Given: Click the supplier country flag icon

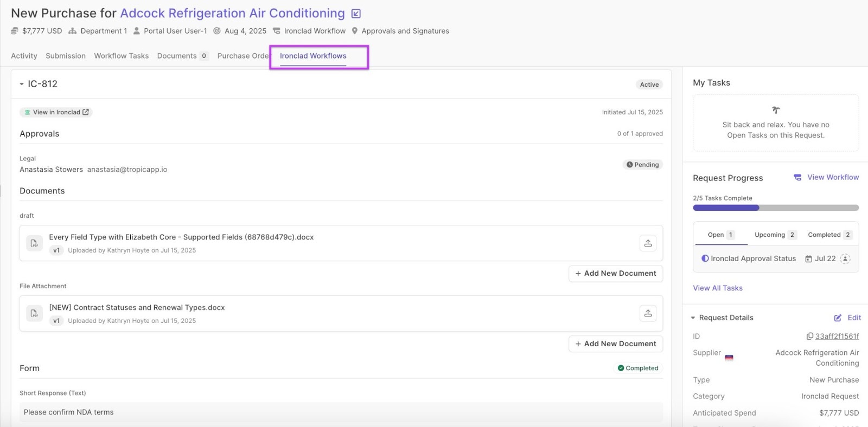Looking at the screenshot, I should pyautogui.click(x=729, y=357).
